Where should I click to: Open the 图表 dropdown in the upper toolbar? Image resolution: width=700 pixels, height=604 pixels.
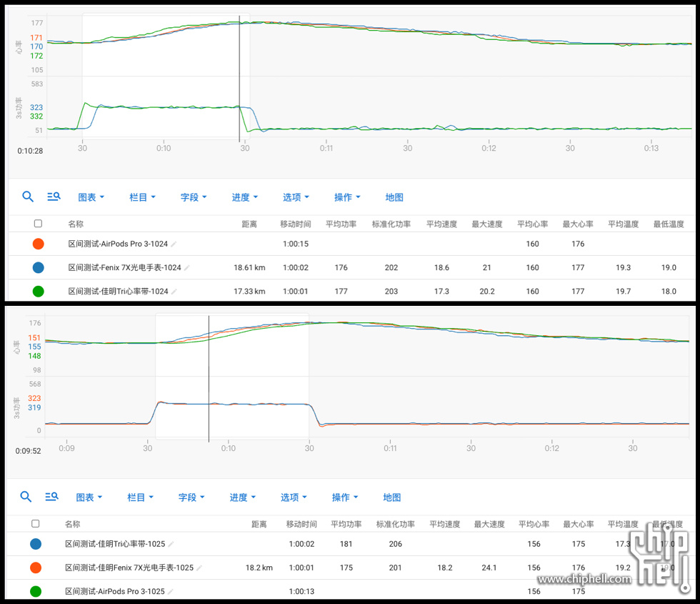[x=91, y=197]
